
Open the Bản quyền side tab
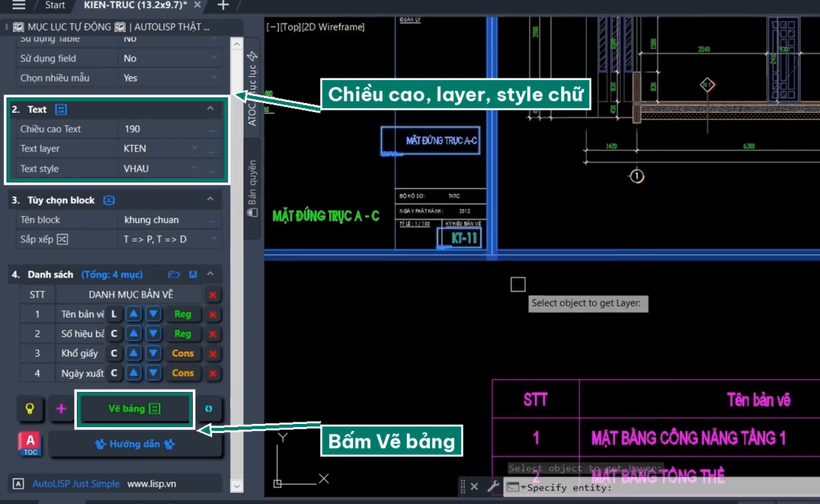(x=252, y=188)
